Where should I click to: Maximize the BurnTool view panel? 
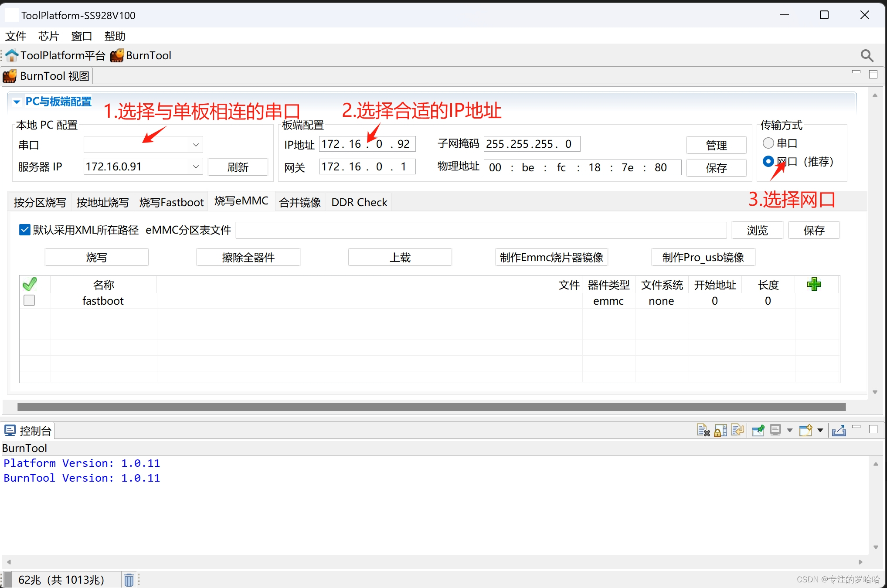[x=873, y=74]
